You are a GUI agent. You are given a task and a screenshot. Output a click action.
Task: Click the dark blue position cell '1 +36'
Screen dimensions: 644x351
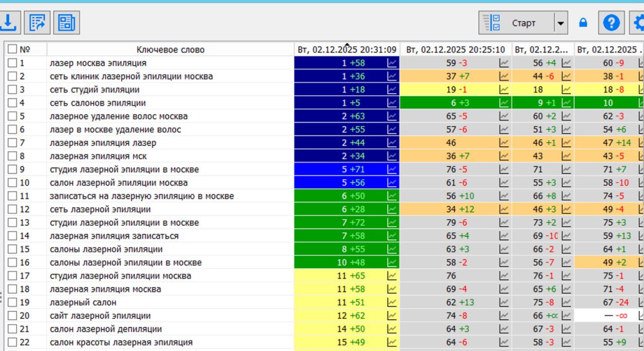[353, 76]
